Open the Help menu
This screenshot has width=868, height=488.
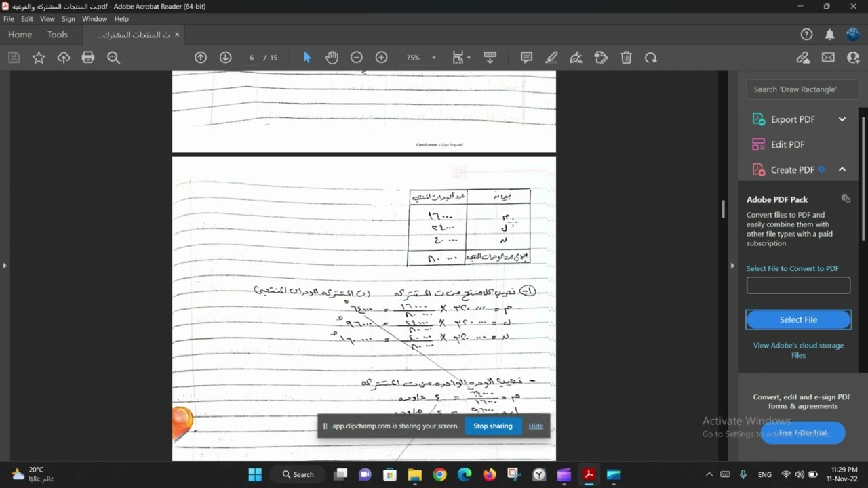[121, 19]
